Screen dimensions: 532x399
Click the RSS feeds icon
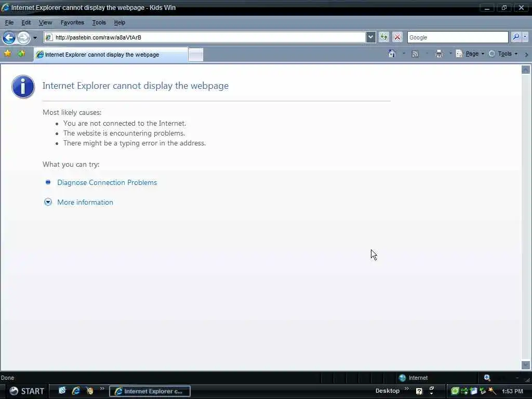[415, 54]
